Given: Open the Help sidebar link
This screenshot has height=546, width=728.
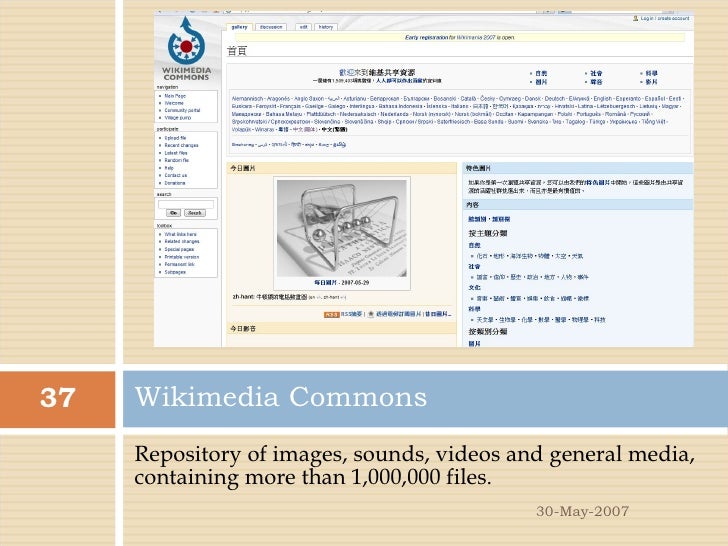Looking at the screenshot, I should click(x=169, y=168).
